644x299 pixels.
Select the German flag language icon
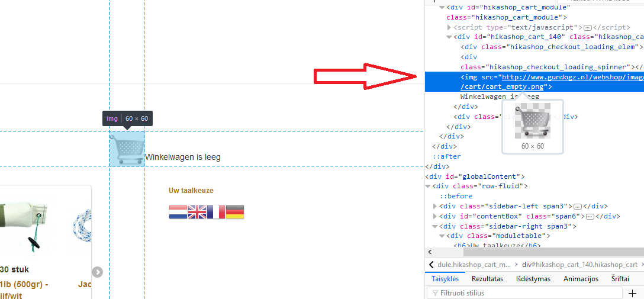click(x=235, y=212)
